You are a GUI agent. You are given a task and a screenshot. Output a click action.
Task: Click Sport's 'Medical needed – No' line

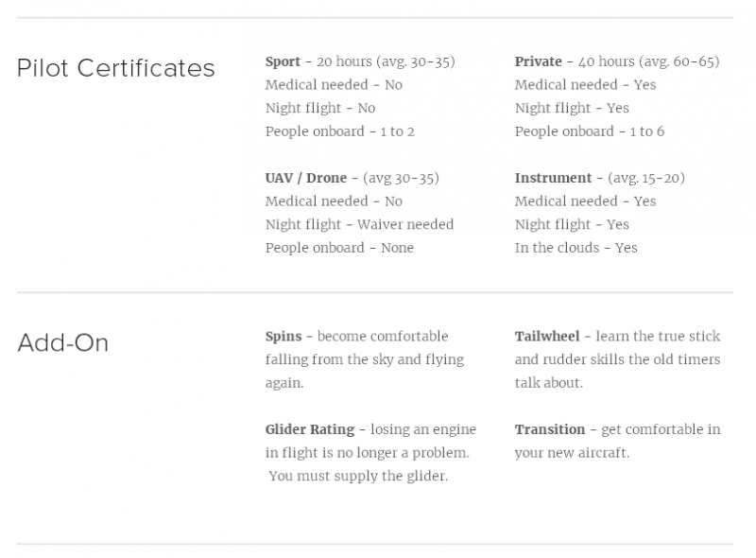[334, 85]
